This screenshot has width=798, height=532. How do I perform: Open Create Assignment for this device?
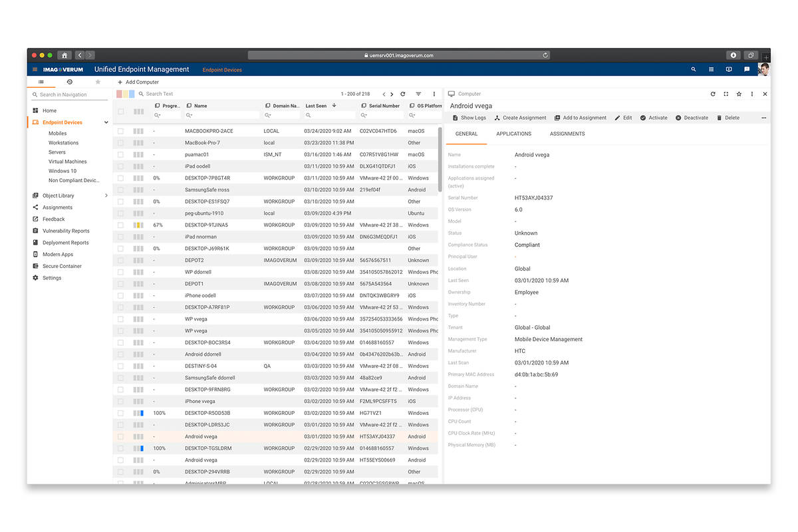519,118
